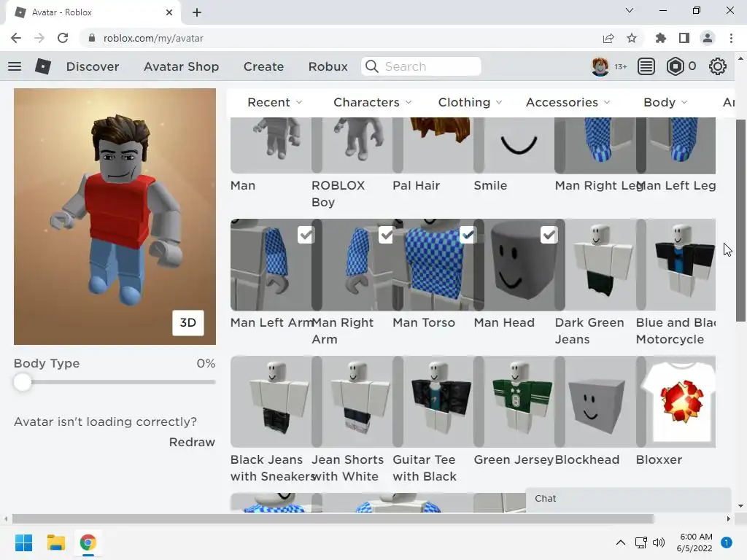Screen dimensions: 747x560
Task: Open the hamburger navigation menu
Action: click(15, 66)
